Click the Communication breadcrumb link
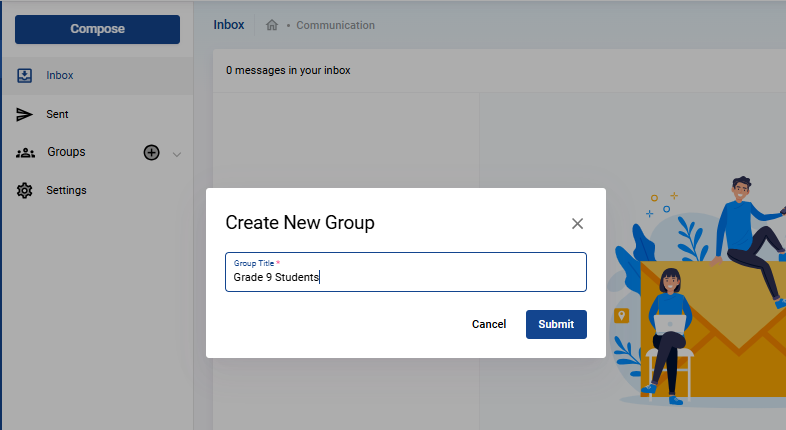The image size is (786, 430). pos(335,25)
